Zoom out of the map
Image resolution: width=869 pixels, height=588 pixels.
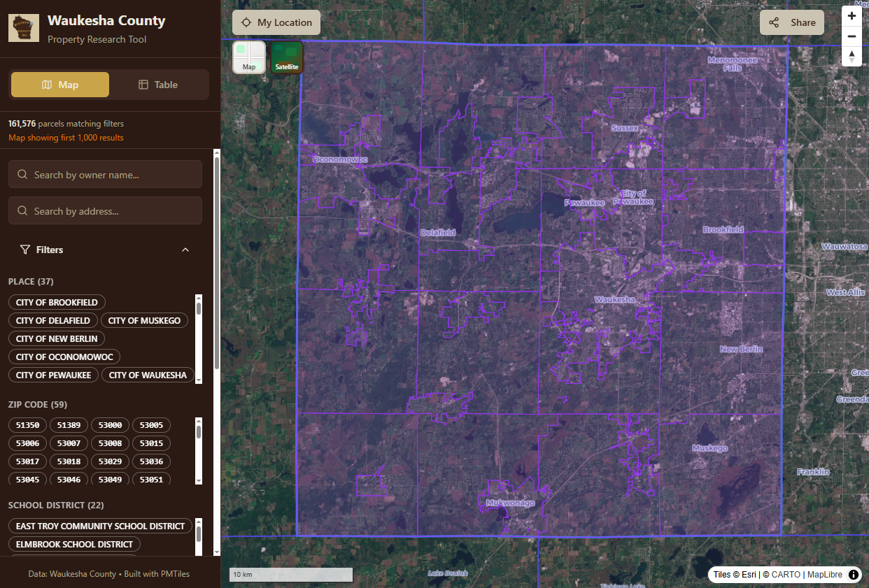[852, 36]
